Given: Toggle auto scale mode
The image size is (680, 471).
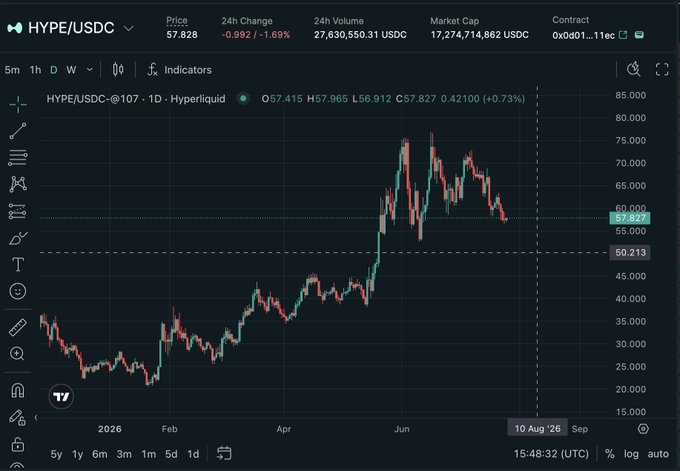Looking at the screenshot, I should (658, 454).
